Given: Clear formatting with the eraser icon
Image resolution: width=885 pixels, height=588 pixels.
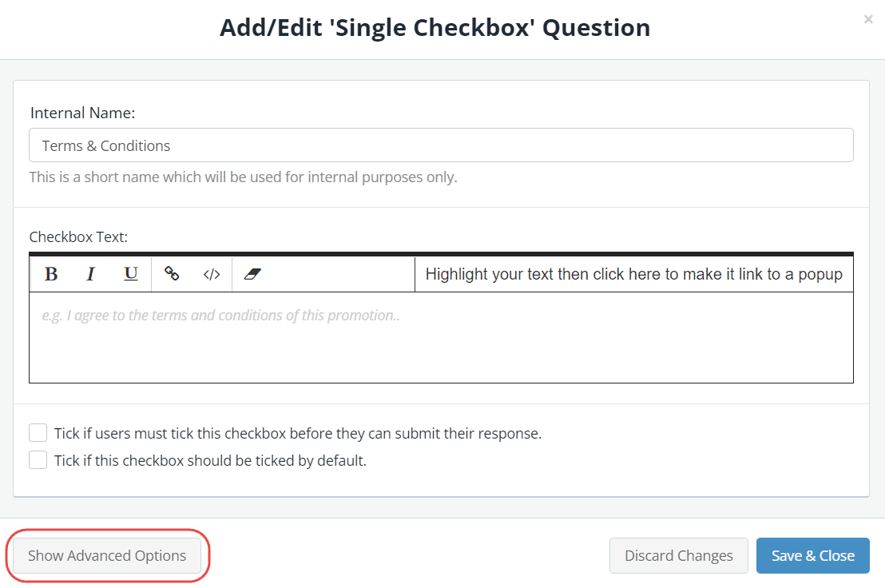Looking at the screenshot, I should [x=252, y=274].
